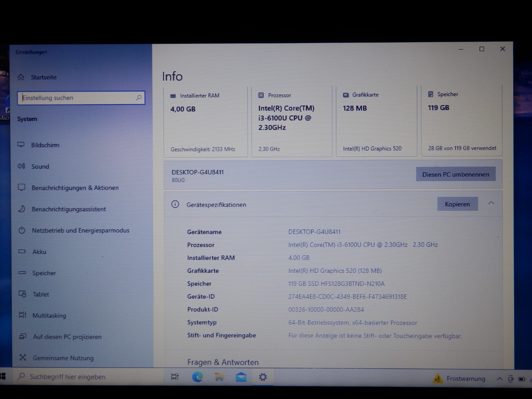Select Geräte-ID value text
This screenshot has width=532, height=399.
click(347, 297)
